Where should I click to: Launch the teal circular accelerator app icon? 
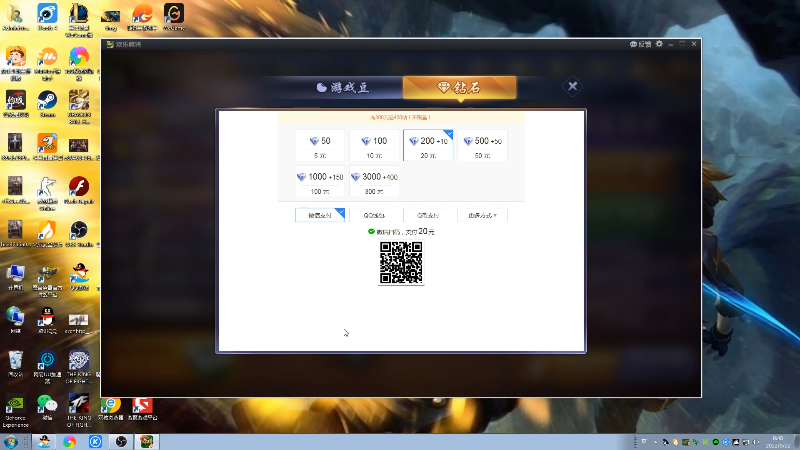(47, 366)
